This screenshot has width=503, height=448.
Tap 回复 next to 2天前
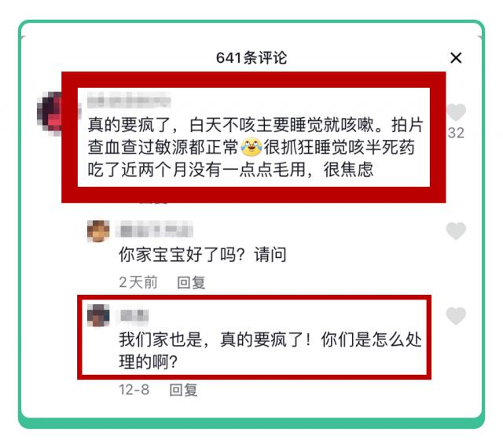pyautogui.click(x=191, y=283)
